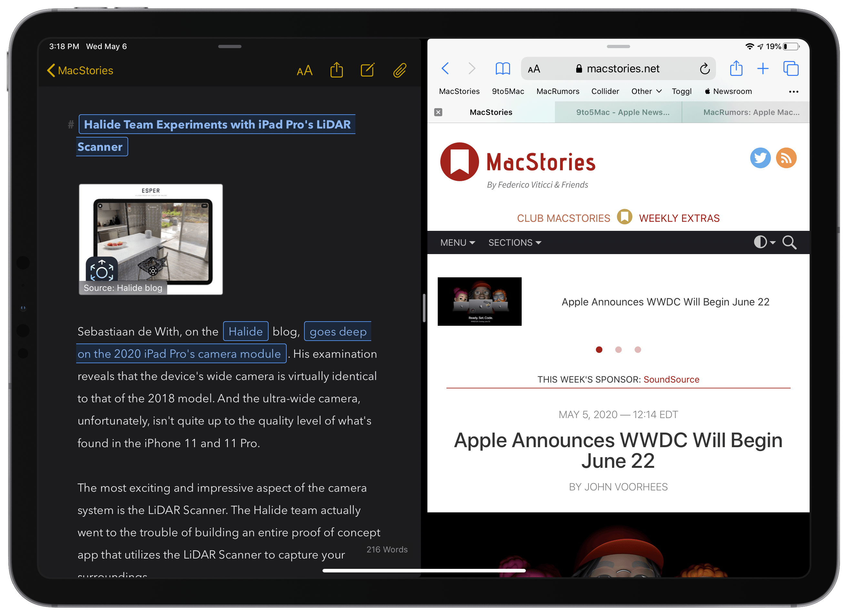
Task: Open SoundSource sponsor link
Action: (x=671, y=380)
